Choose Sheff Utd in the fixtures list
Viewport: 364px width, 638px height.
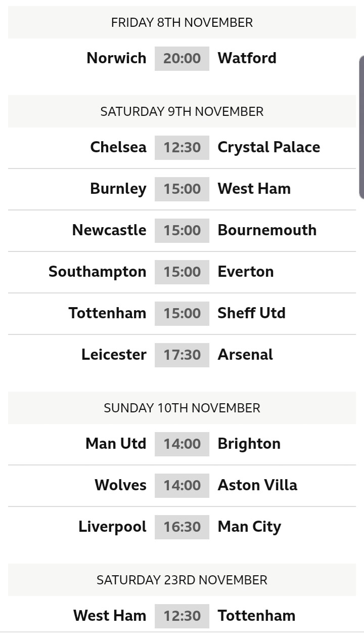252,313
